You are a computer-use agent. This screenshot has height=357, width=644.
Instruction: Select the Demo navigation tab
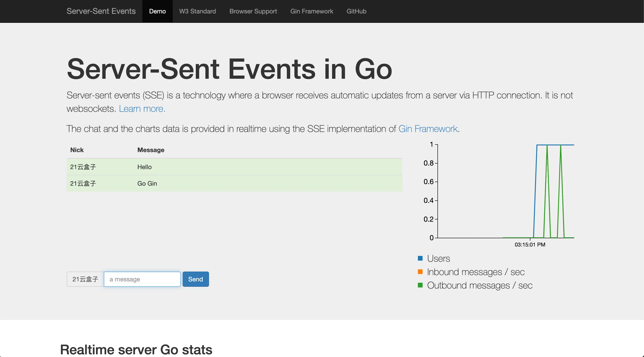coord(157,11)
